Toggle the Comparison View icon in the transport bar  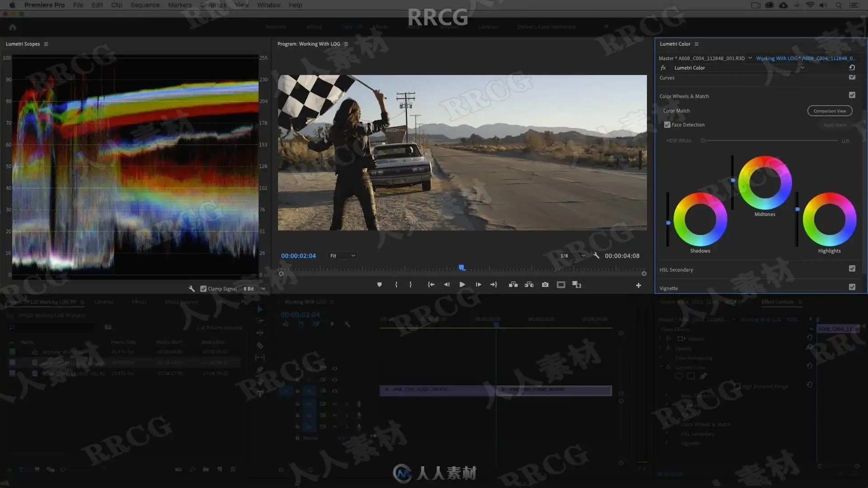pos(576,285)
